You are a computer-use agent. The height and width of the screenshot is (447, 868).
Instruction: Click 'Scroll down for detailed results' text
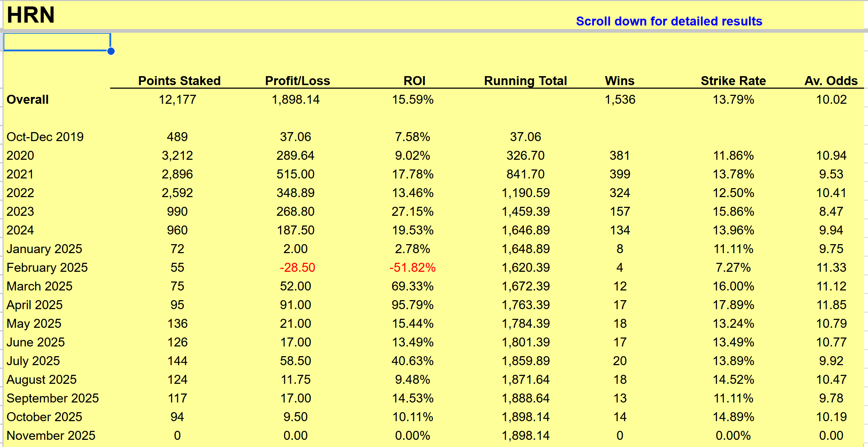tap(669, 21)
